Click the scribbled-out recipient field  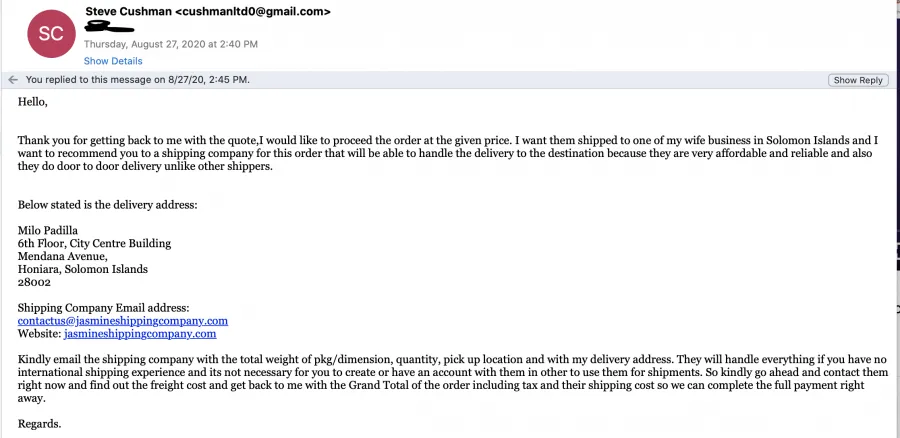pyautogui.click(x=109, y=26)
